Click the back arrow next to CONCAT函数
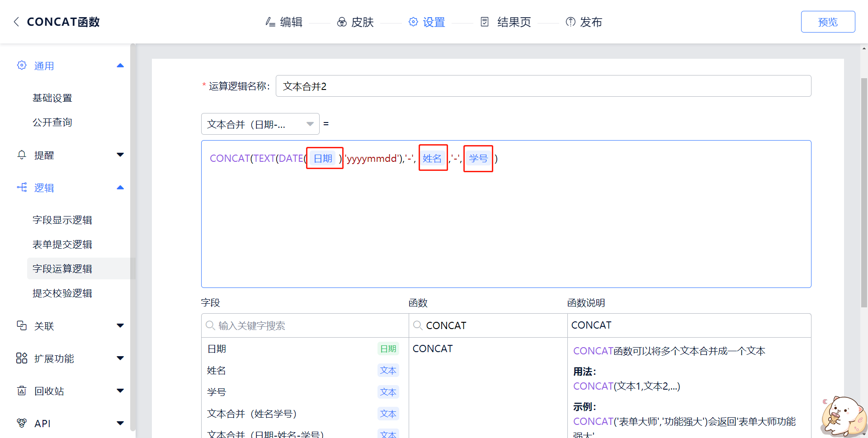This screenshot has height=438, width=868. point(16,22)
